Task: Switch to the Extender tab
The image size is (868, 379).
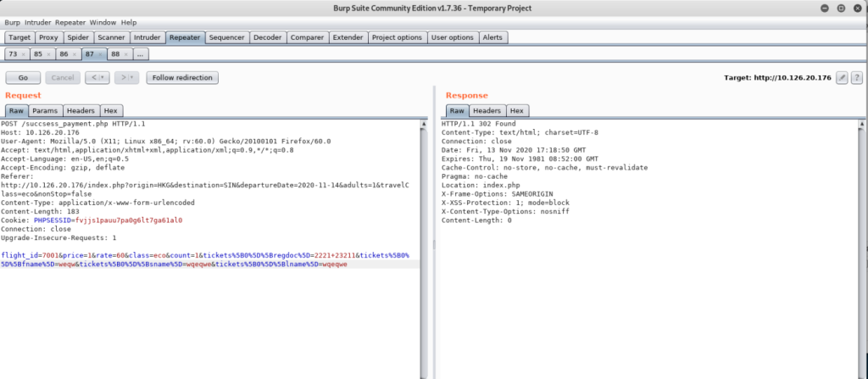Action: (348, 37)
